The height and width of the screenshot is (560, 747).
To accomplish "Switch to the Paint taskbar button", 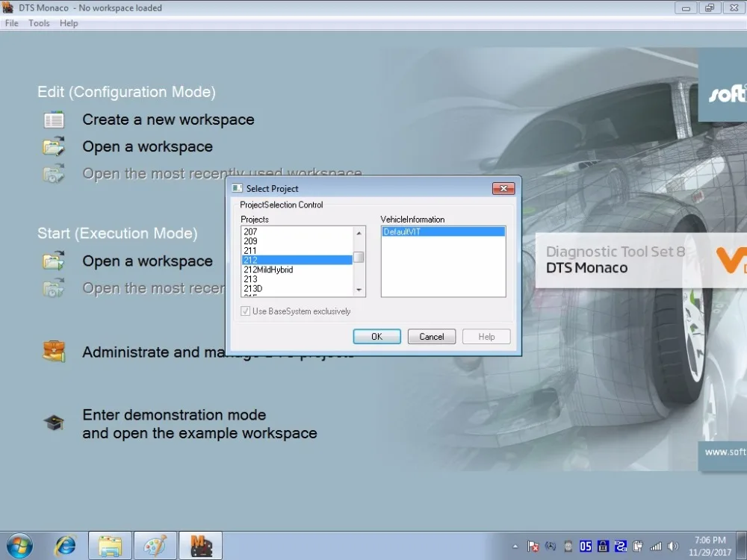I will 155,546.
